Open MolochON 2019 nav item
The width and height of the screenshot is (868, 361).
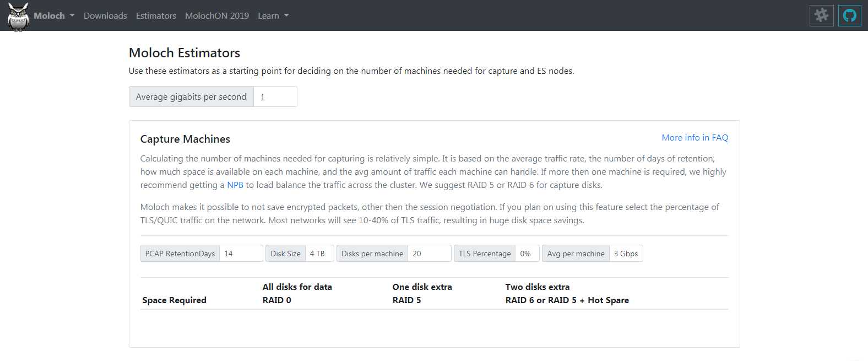[x=217, y=15]
